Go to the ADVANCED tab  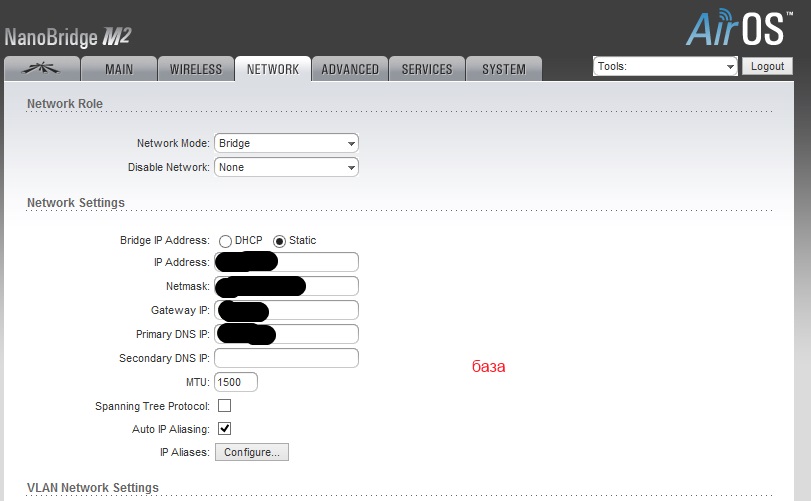coord(350,69)
